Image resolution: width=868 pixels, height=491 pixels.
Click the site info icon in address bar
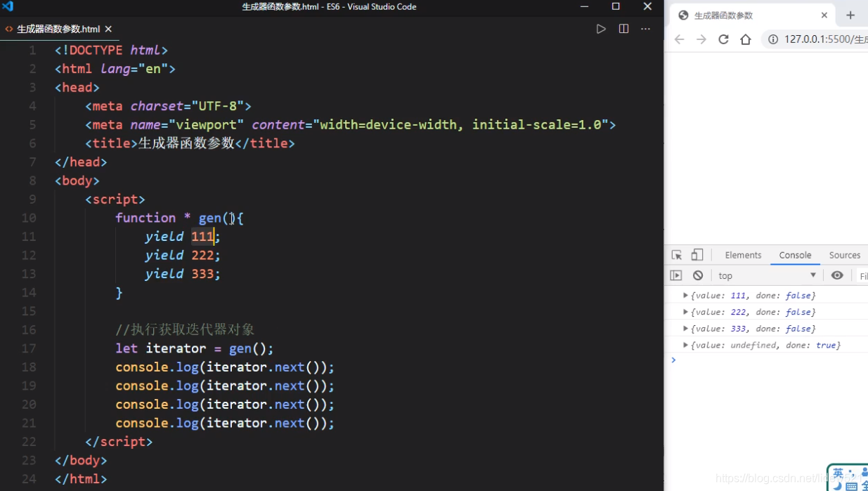[773, 39]
